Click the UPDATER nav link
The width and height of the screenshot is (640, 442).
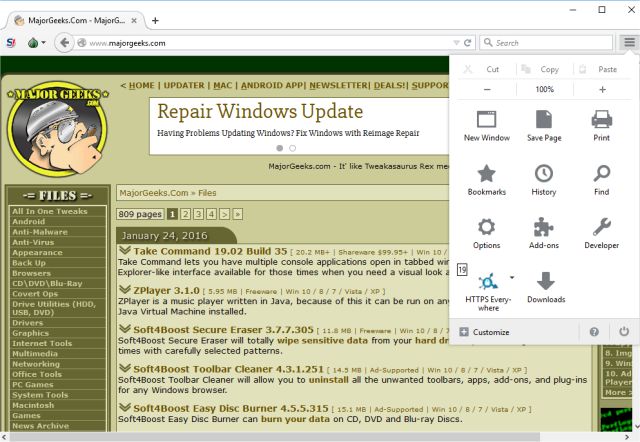[x=184, y=85]
